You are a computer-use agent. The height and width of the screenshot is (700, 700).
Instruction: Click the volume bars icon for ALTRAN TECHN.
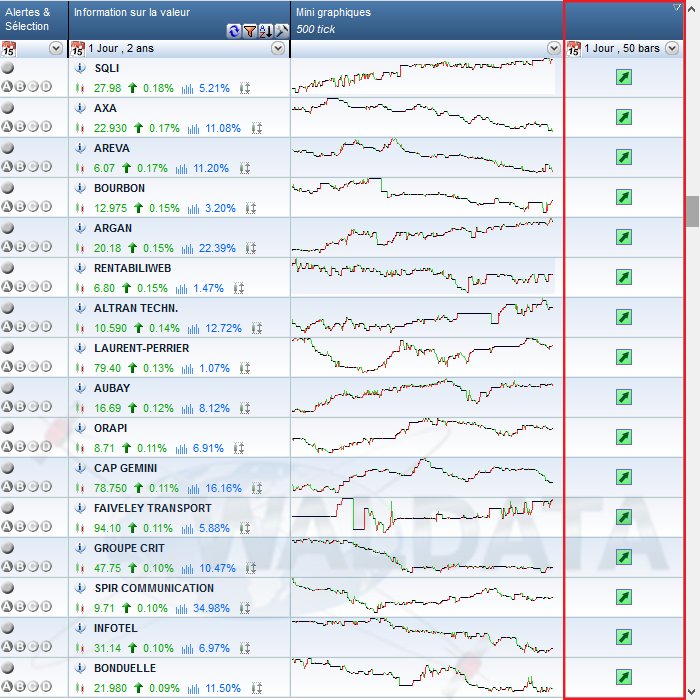tap(193, 329)
